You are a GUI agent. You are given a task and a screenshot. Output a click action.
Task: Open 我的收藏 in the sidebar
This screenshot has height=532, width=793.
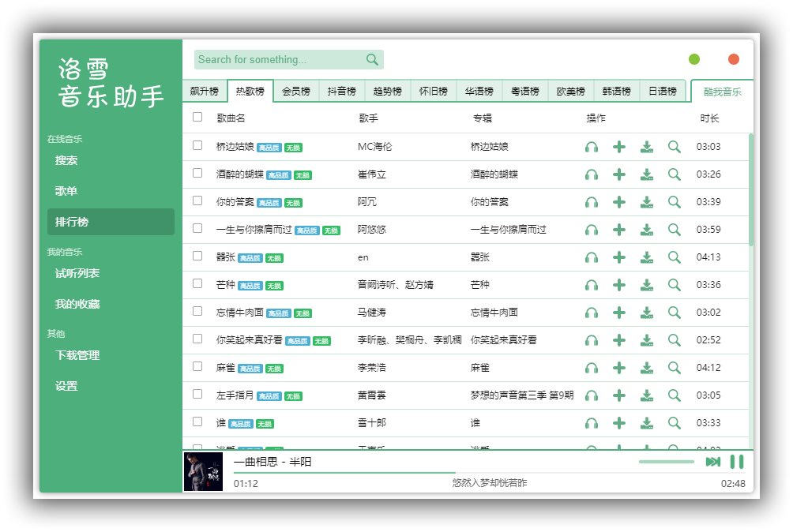click(111, 304)
